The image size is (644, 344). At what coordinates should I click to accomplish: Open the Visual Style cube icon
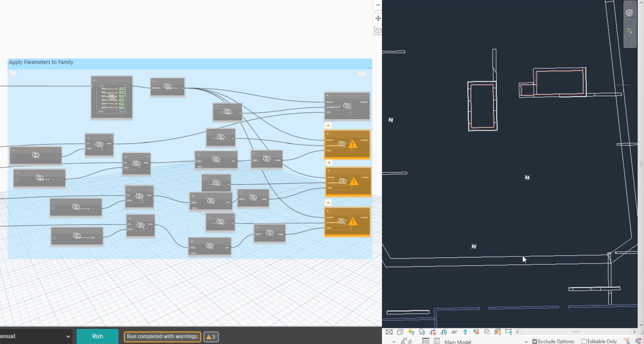tap(400, 332)
